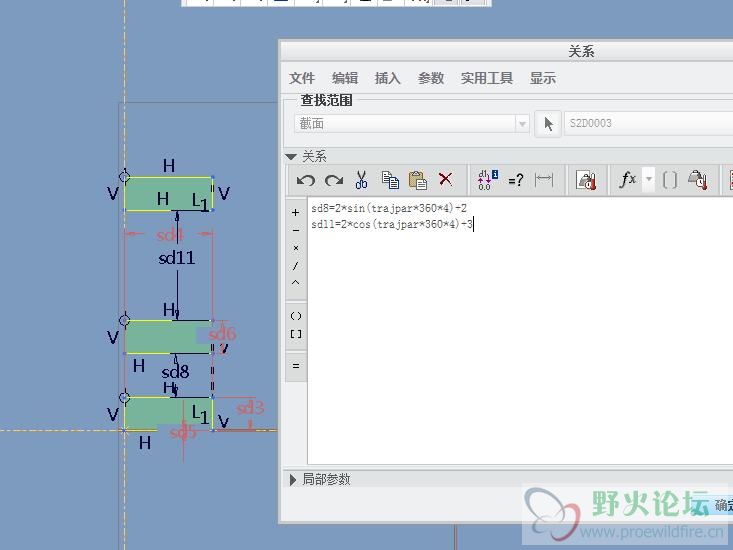The height and width of the screenshot is (550, 733).
Task: Open the 参数 menu
Action: click(431, 78)
